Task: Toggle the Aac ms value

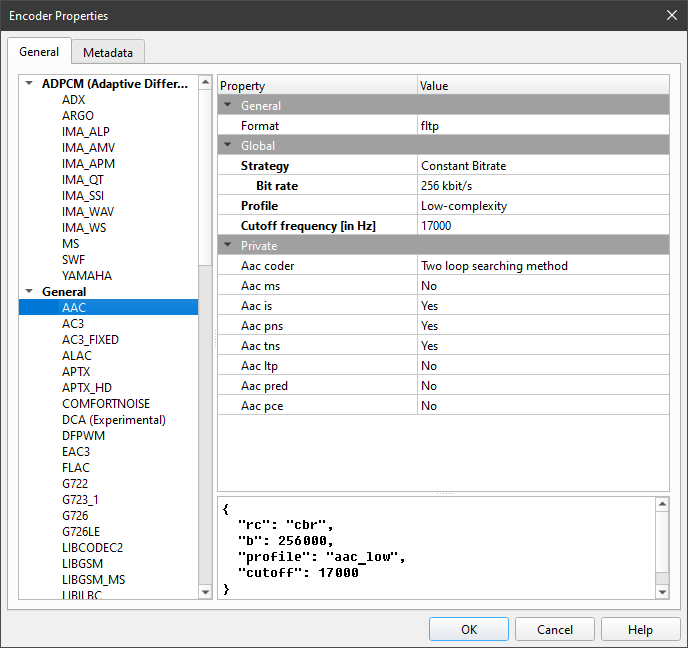Action: click(542, 286)
